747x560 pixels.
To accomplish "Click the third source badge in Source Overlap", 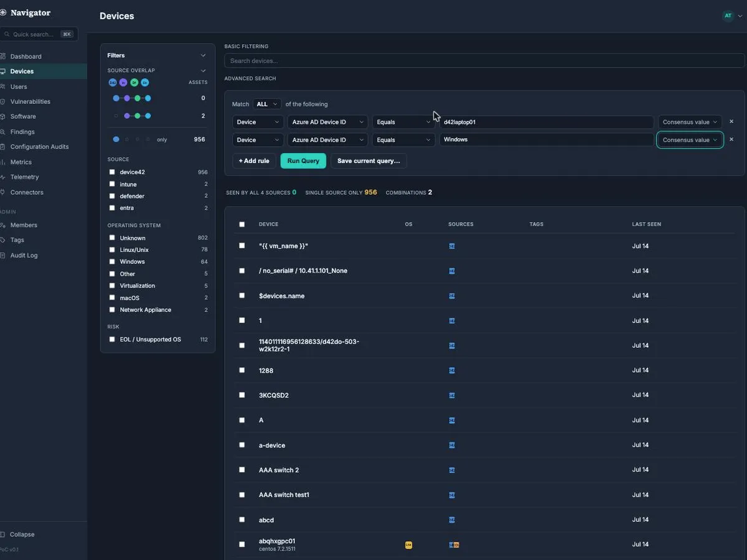I will tap(134, 82).
